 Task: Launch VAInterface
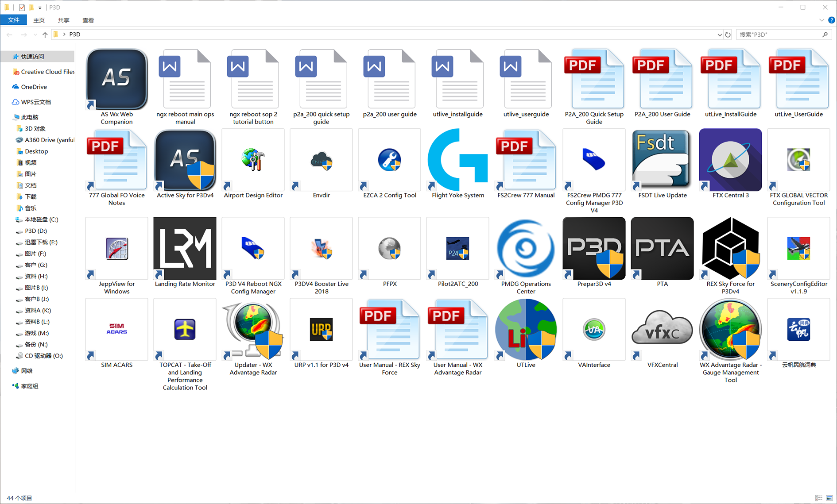[594, 334]
